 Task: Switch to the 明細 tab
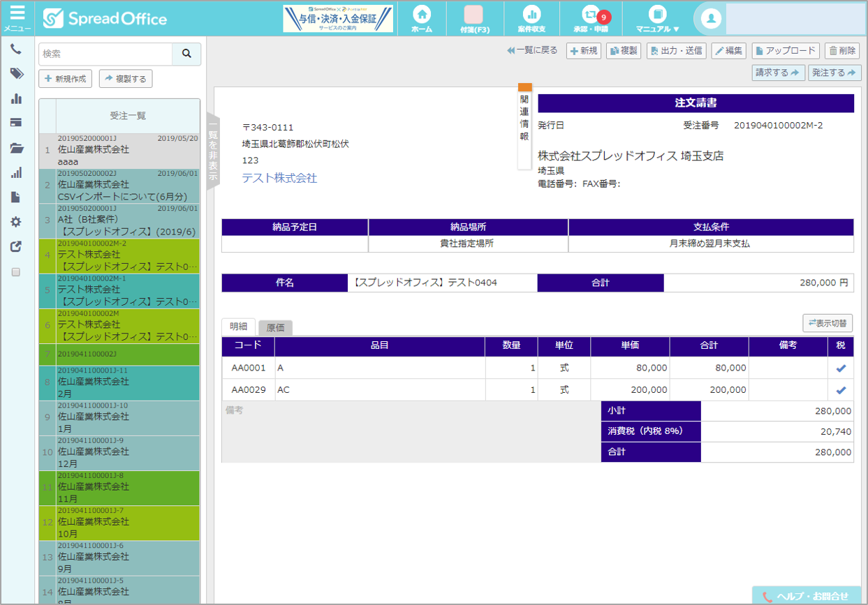click(x=239, y=327)
